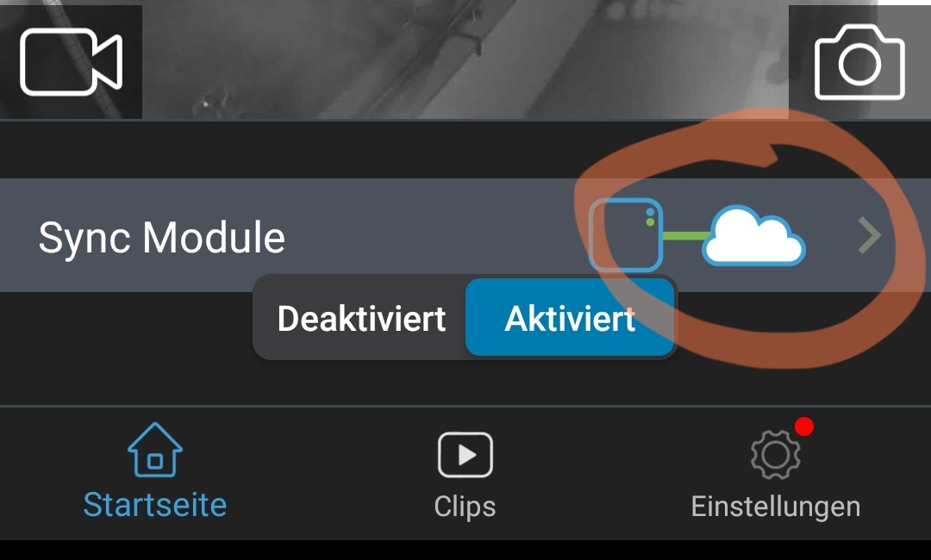Take a snapshot with the camera icon
This screenshot has height=560, width=931.
point(859,62)
